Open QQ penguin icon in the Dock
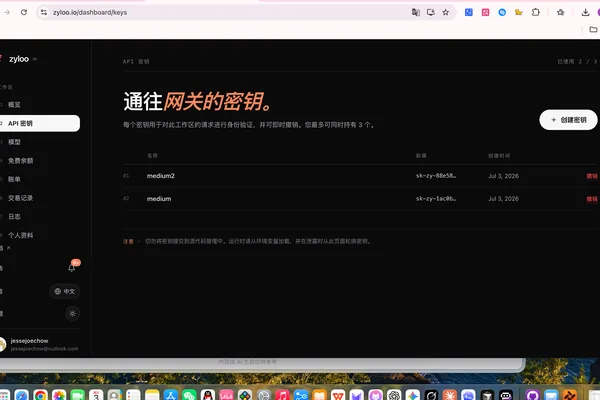Image resolution: width=600 pixels, height=400 pixels. pos(208,395)
